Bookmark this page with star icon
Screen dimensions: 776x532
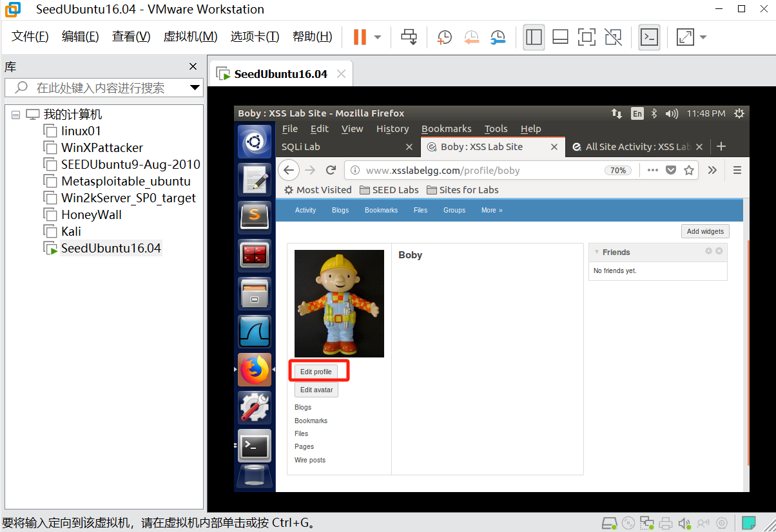click(689, 170)
